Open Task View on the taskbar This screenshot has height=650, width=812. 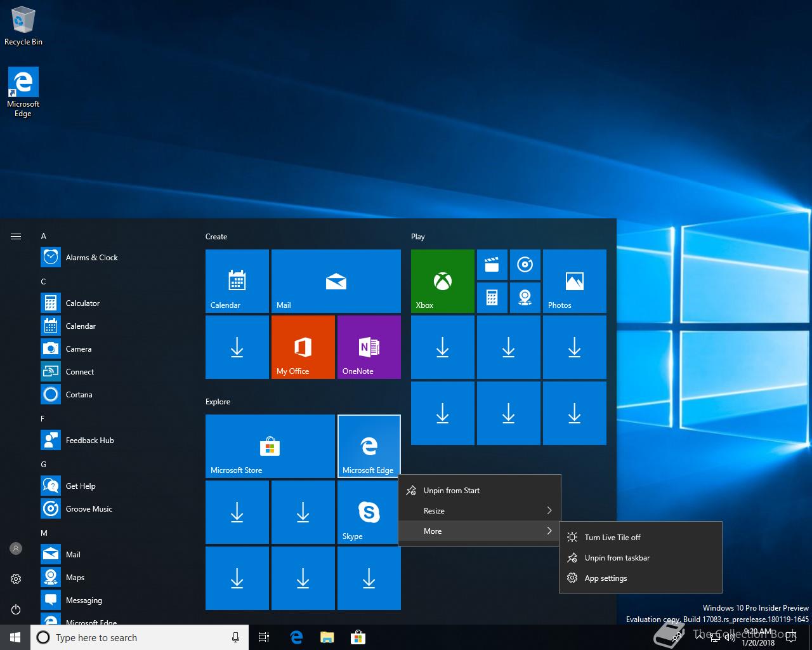point(264,637)
